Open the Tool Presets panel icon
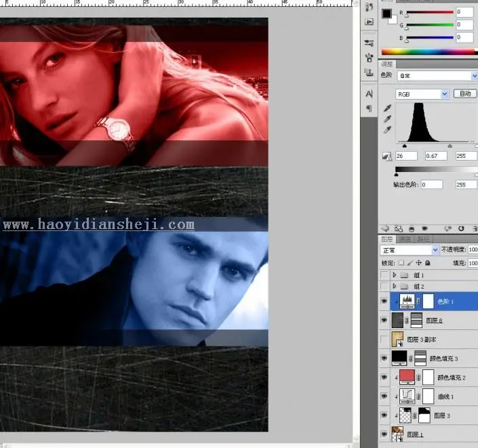478x448 pixels. pyautogui.click(x=369, y=43)
